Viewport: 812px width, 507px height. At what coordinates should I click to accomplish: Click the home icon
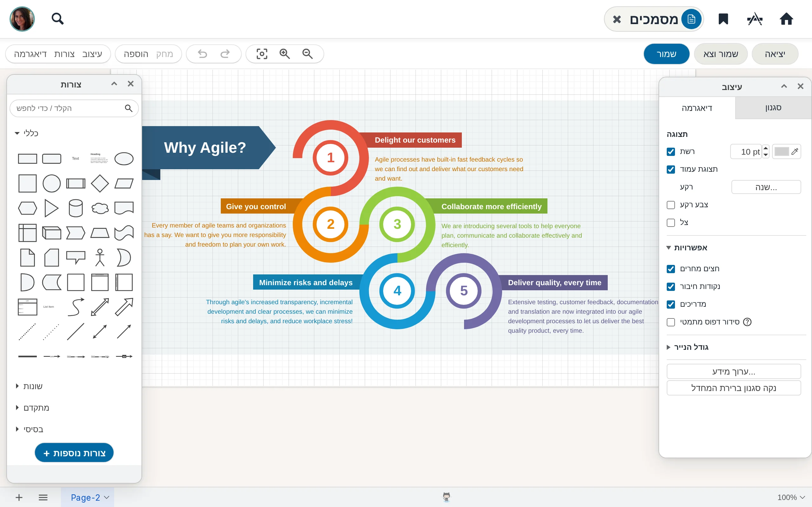786,19
